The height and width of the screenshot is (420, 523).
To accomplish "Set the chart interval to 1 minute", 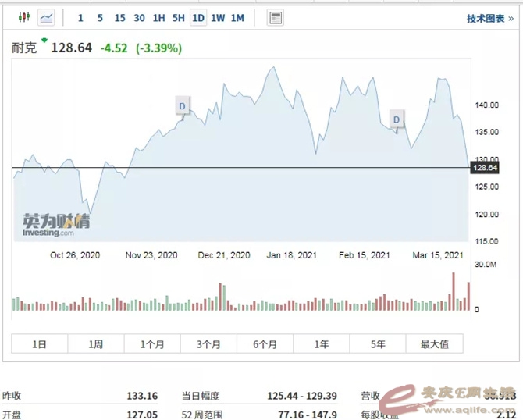I will [80, 17].
